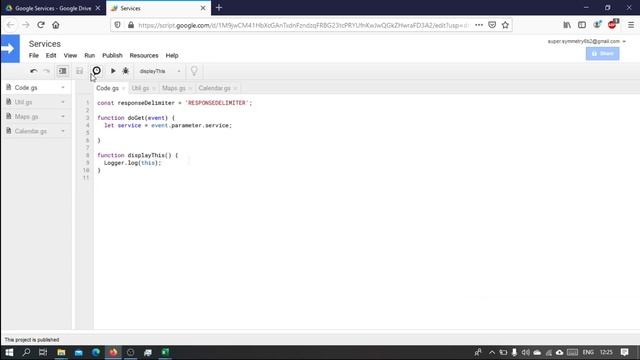The image size is (640, 360).
Task: Open the Run menu
Action: 90,56
